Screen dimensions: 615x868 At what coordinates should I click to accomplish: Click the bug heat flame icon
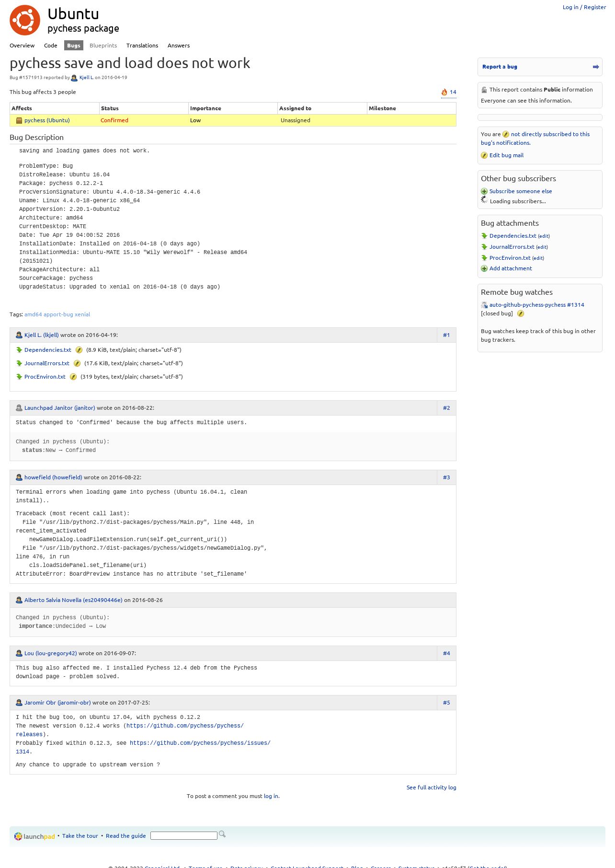(444, 92)
